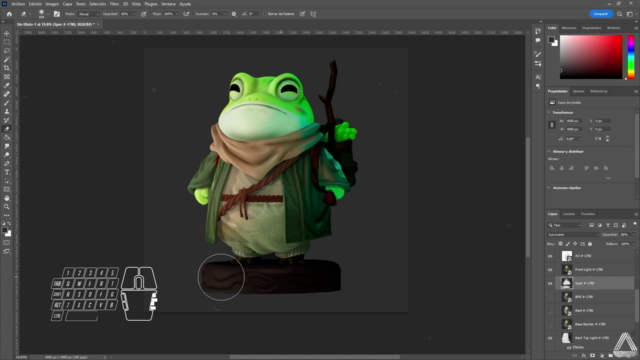Image resolution: width=640 pixels, height=360 pixels.
Task: Toggle Efectos visibility eye
Action: pos(569,347)
